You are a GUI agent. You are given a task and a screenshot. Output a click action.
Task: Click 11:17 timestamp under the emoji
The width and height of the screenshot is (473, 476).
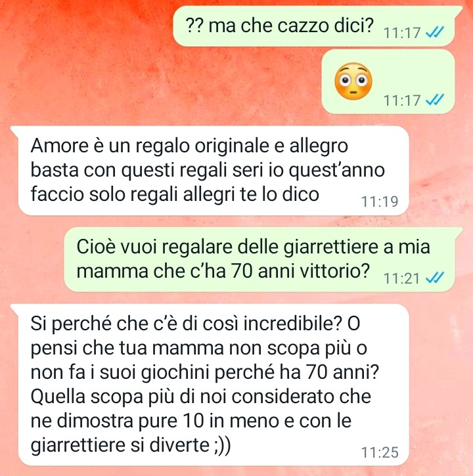tap(401, 100)
